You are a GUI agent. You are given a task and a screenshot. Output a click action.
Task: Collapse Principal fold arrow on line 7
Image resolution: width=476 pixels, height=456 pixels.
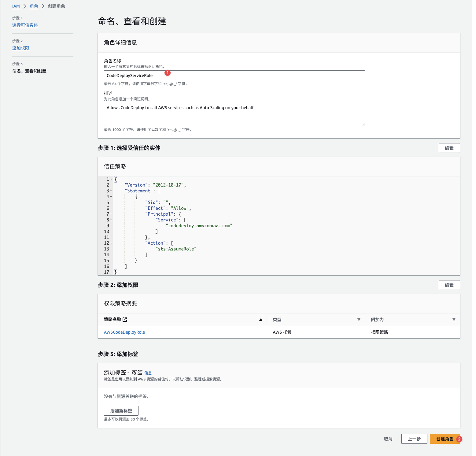tap(111, 214)
